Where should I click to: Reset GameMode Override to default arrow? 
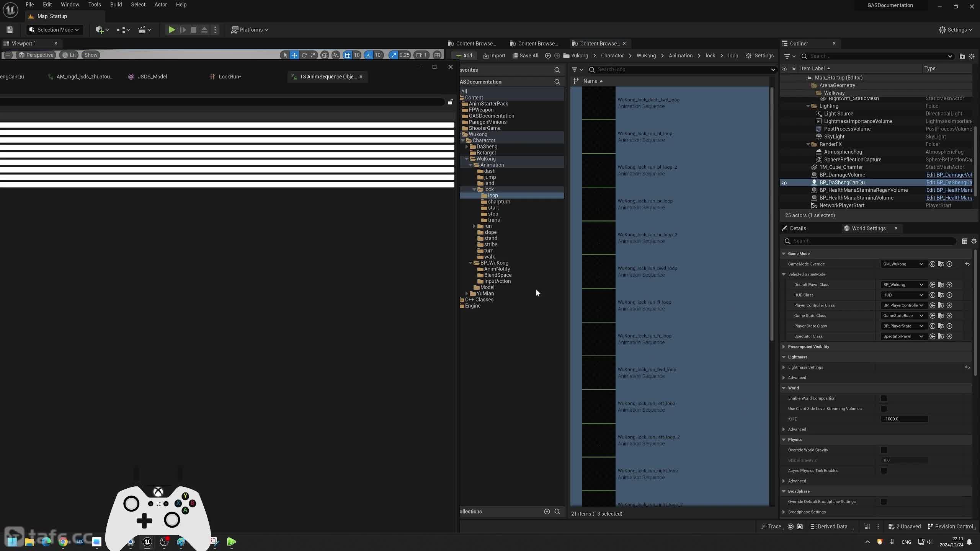pos(967,264)
